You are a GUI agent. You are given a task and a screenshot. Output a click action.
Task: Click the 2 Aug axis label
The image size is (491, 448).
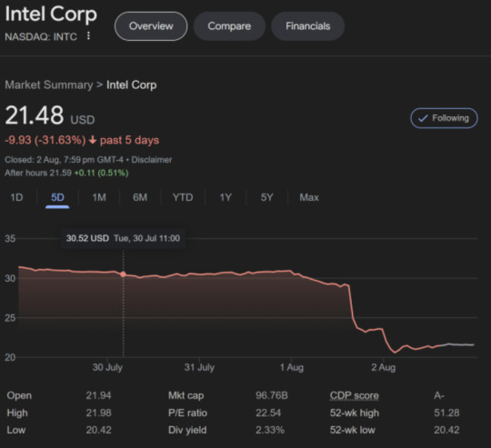(384, 367)
